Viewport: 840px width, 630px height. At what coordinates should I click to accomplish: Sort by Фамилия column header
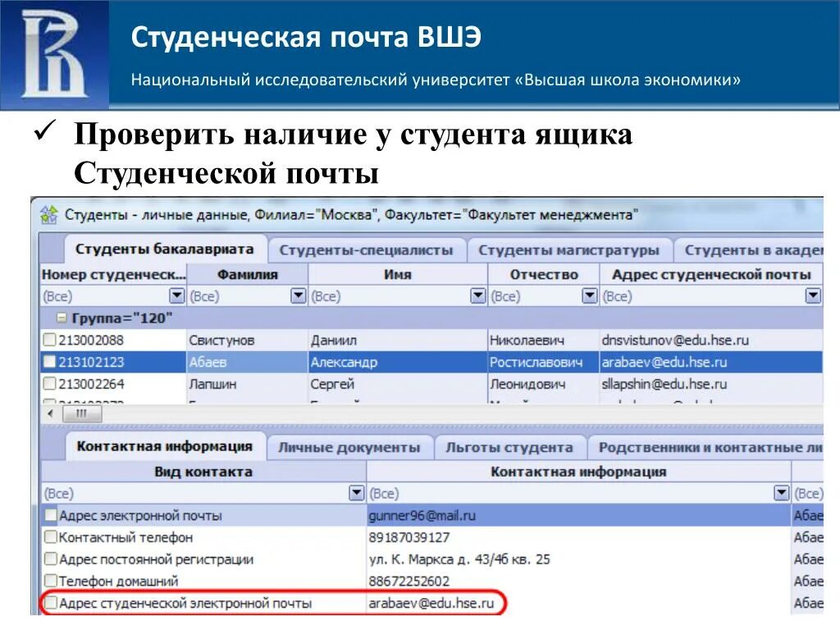248,274
